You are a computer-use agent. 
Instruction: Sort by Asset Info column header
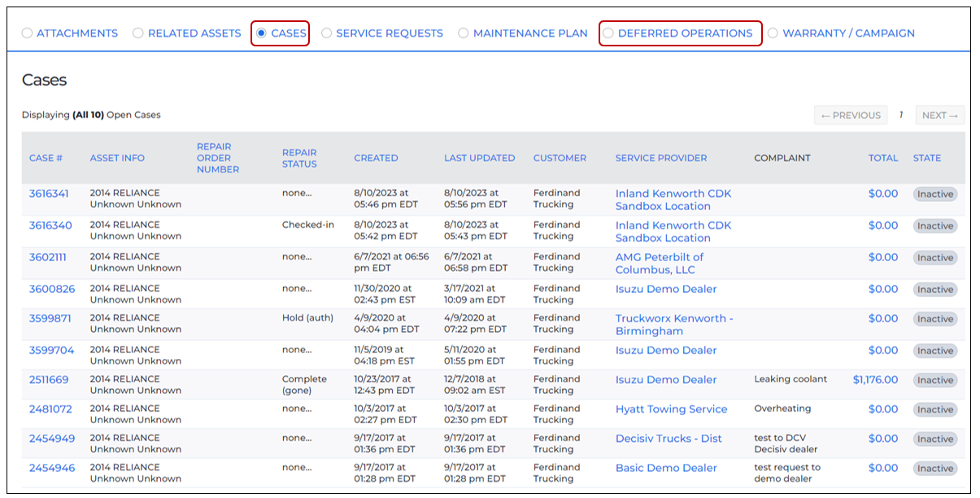[x=117, y=158]
